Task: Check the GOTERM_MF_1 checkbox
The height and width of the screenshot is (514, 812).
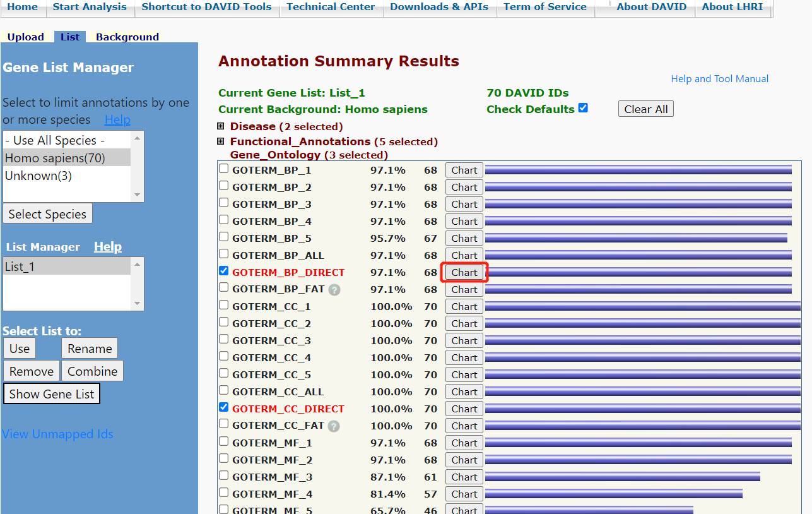Action: click(223, 441)
